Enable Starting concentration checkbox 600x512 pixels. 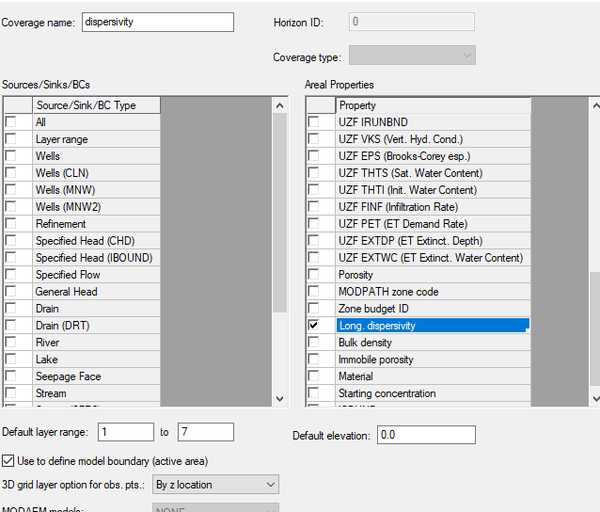[x=314, y=394]
